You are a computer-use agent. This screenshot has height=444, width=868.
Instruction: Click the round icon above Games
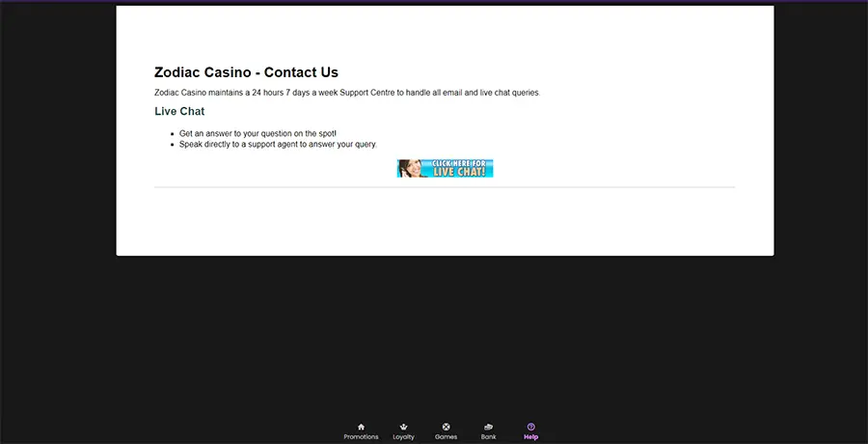(446, 427)
